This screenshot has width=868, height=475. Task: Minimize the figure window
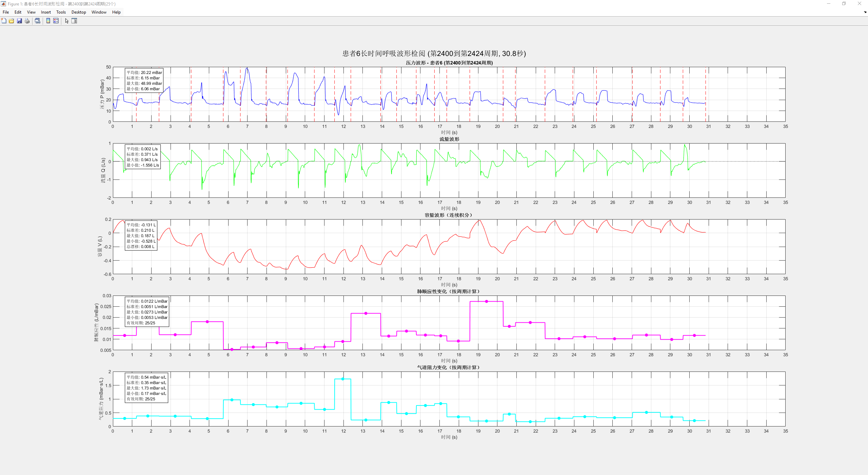829,4
